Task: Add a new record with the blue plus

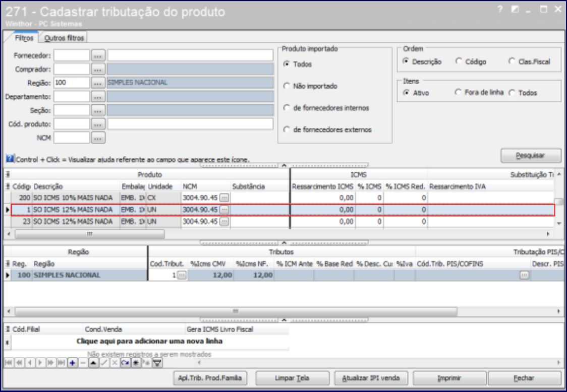Action: click(72, 363)
